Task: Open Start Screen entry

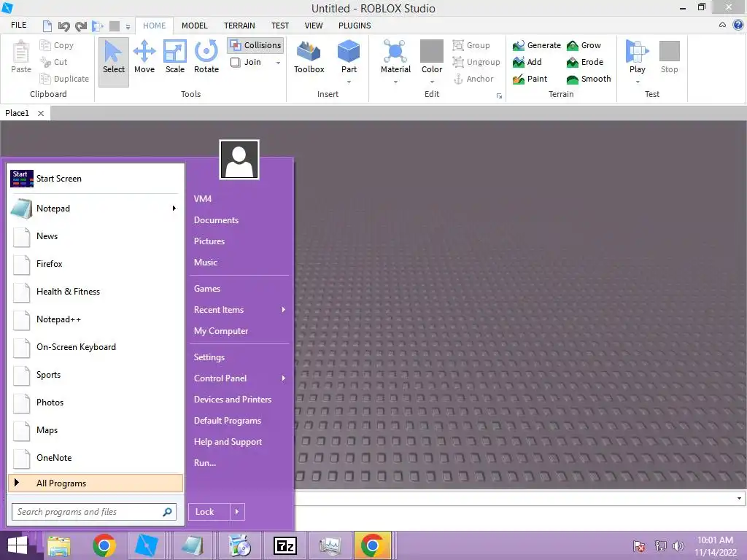Action: [x=96, y=179]
